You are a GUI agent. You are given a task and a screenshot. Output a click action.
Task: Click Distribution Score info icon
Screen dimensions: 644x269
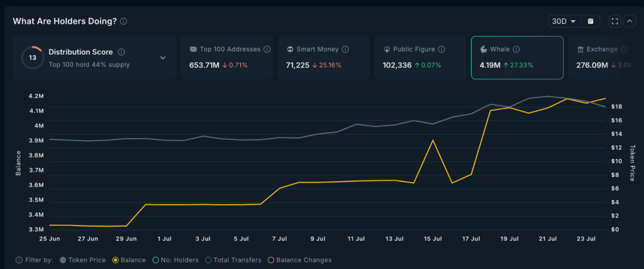coord(121,52)
